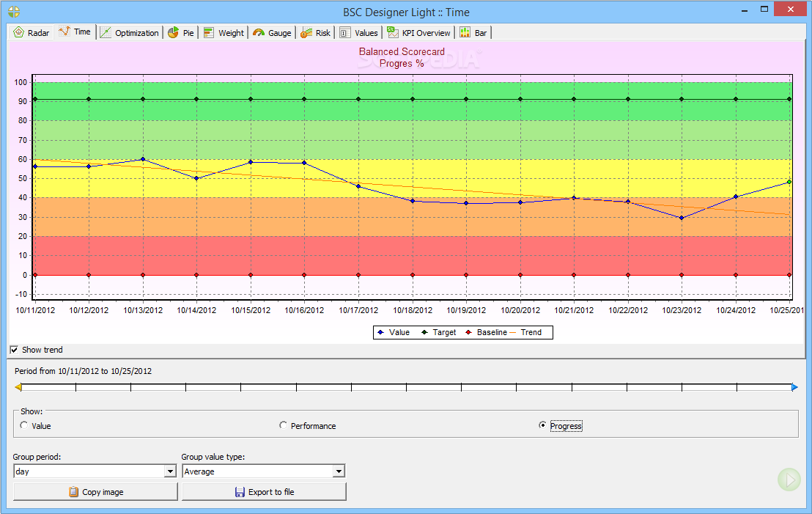The height and width of the screenshot is (514, 812).
Task: Click the Risk tab icon
Action: click(x=306, y=33)
